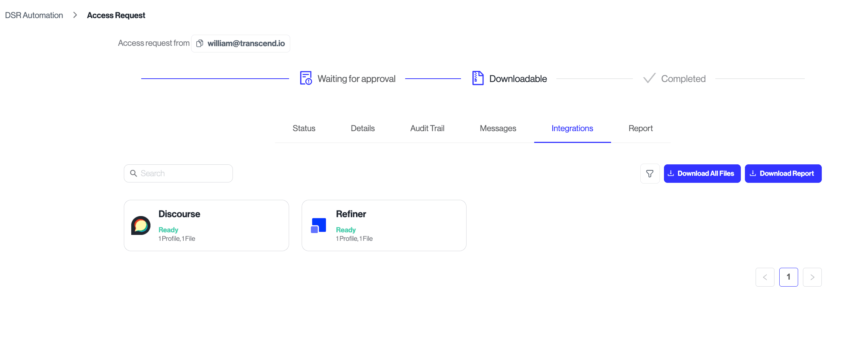Click the copy icon next to william@transcend.io
This screenshot has width=868, height=359.
tap(200, 43)
